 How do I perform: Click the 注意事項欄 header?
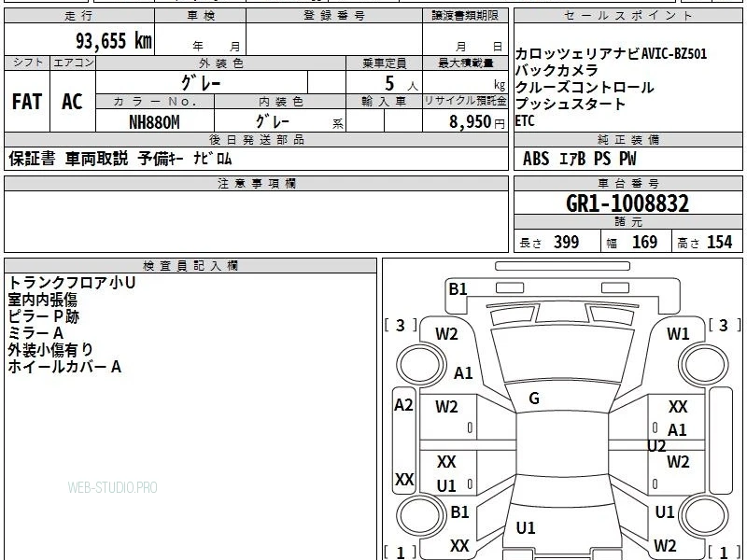pyautogui.click(x=256, y=184)
